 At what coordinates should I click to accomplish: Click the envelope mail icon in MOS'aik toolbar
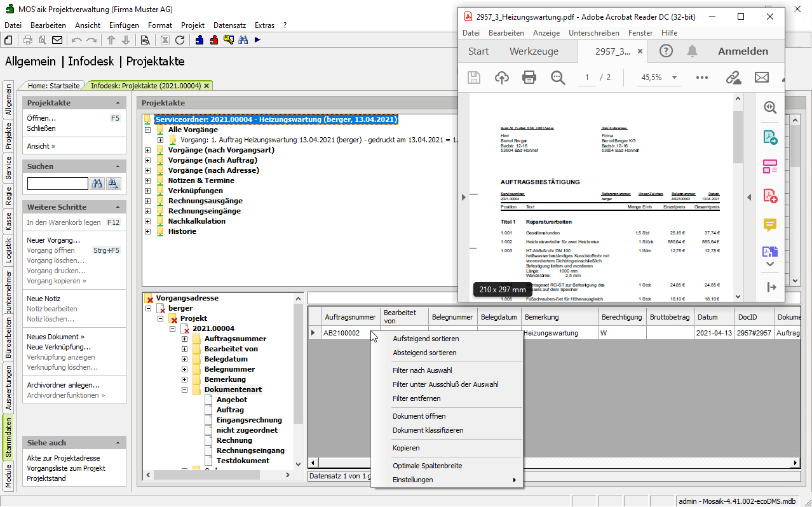click(57, 40)
